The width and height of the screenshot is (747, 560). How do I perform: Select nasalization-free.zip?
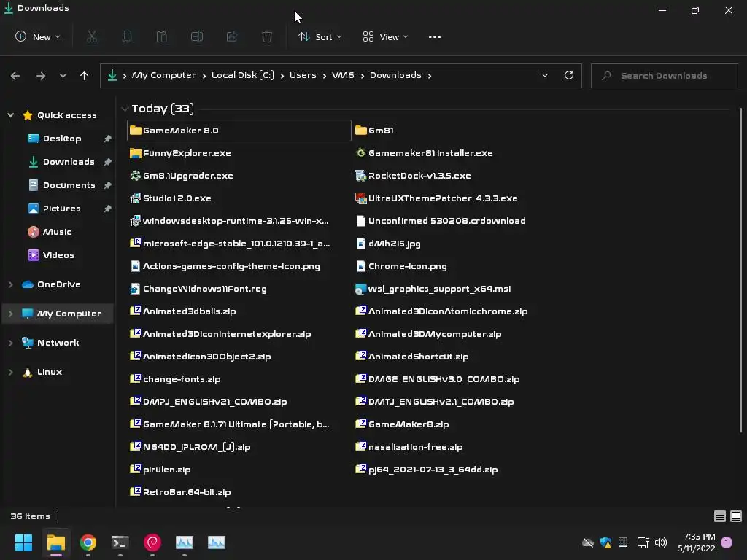click(409, 447)
